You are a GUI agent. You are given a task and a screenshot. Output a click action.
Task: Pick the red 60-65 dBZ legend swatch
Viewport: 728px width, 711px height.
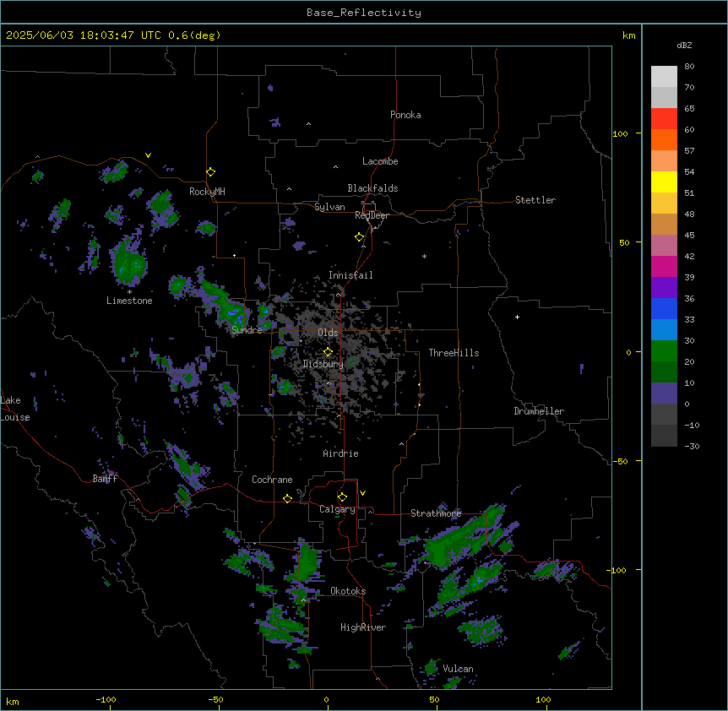tap(664, 119)
